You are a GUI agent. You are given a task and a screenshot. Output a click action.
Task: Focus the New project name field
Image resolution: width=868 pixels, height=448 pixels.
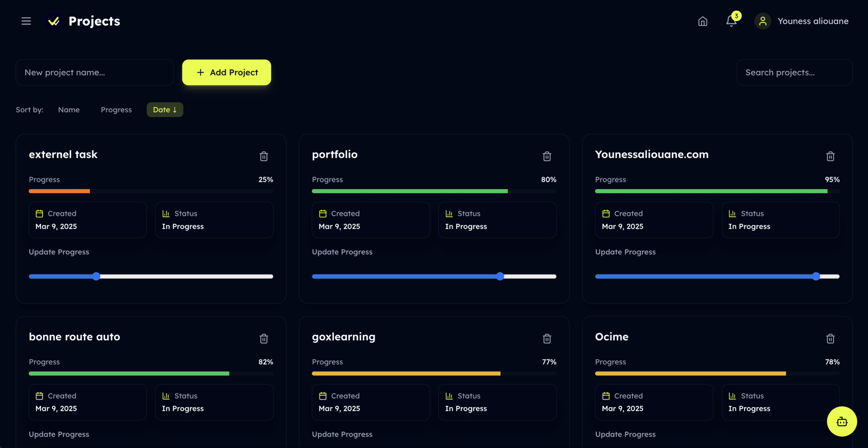95,72
